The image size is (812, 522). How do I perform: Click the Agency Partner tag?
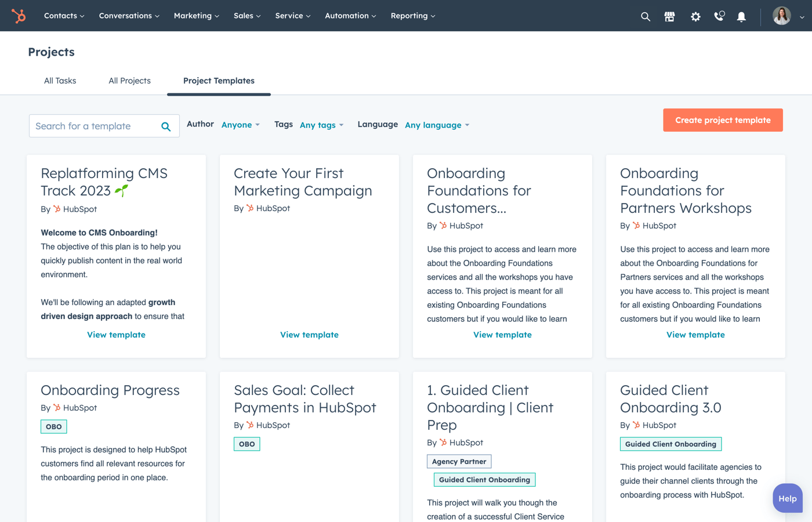[x=459, y=461]
